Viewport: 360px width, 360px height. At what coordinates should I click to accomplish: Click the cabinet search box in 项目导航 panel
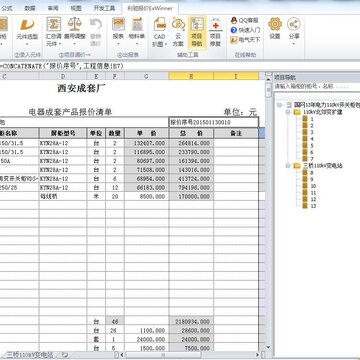(317, 86)
